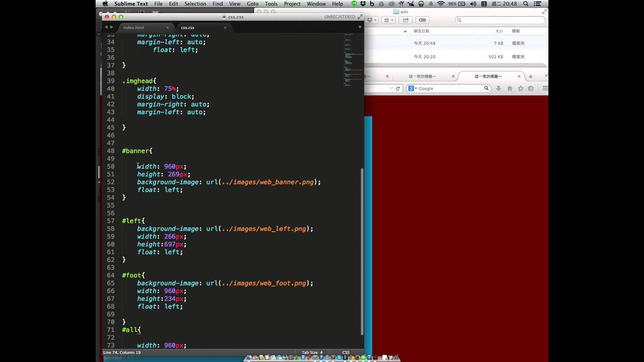644x362 pixels.
Task: Open the Selection menu
Action: click(x=195, y=4)
